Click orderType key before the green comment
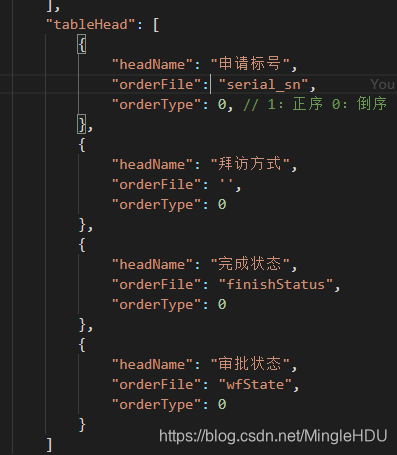 (156, 105)
